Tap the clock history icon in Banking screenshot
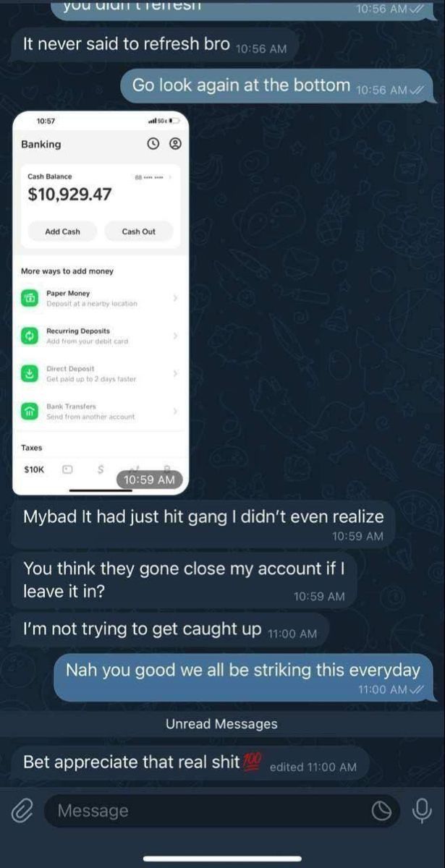The image size is (445, 868). [x=153, y=144]
